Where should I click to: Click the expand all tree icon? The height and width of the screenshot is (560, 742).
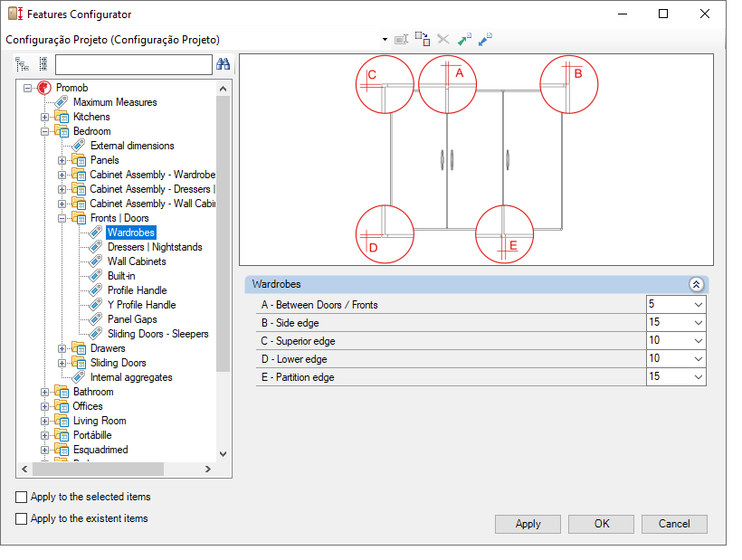(x=23, y=64)
